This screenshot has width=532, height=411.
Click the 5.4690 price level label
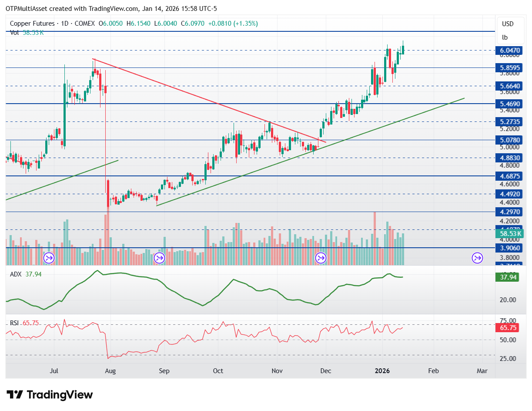coord(511,104)
